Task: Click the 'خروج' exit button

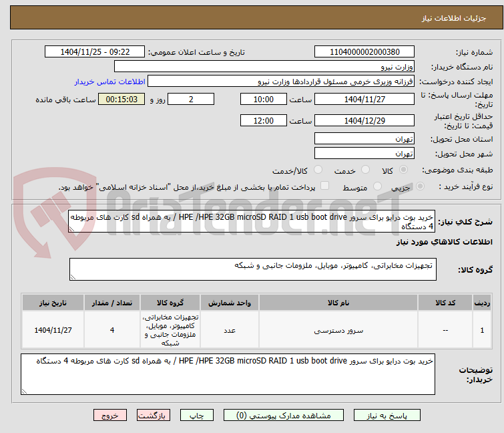Action: [110, 416]
